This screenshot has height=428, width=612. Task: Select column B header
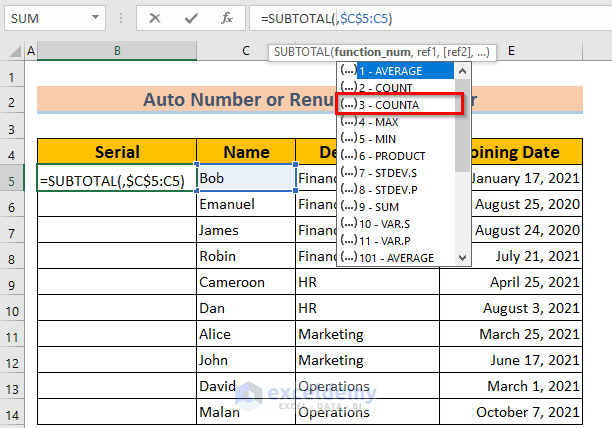tap(117, 51)
